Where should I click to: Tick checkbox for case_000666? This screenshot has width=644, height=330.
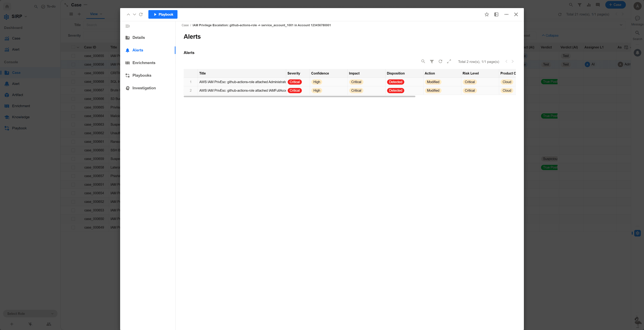coord(73,99)
